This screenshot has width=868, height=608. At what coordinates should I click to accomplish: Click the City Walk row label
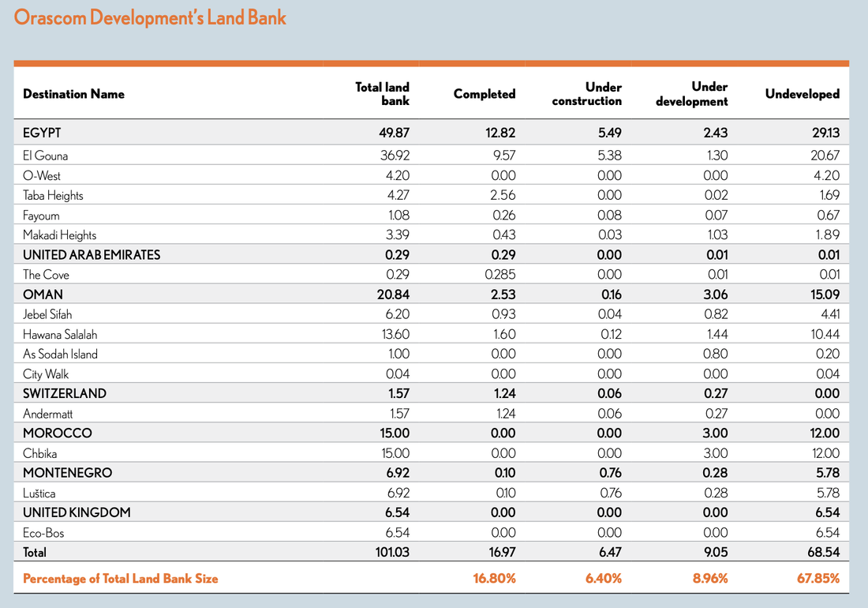[x=46, y=374]
